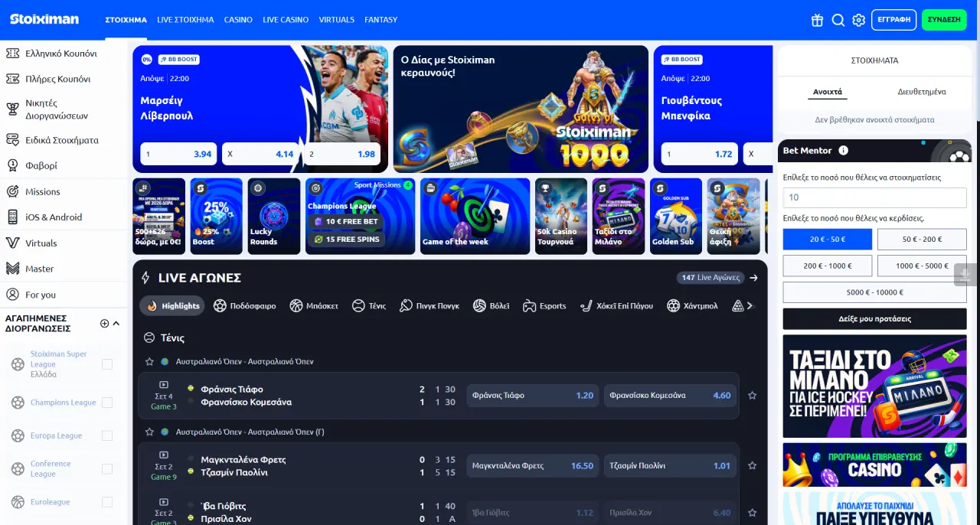980x525 pixels.
Task: Collapse the Αγαπημένες Διοργανώσεις section
Action: [116, 324]
